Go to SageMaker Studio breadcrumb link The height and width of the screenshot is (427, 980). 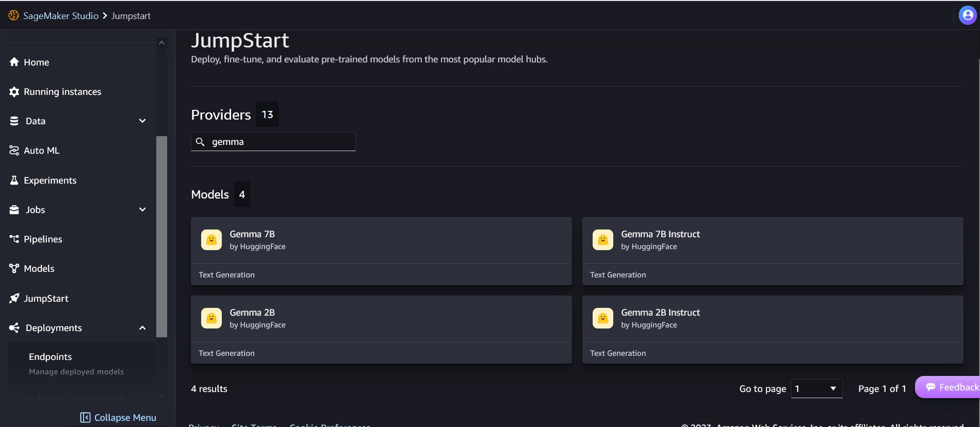click(x=61, y=16)
